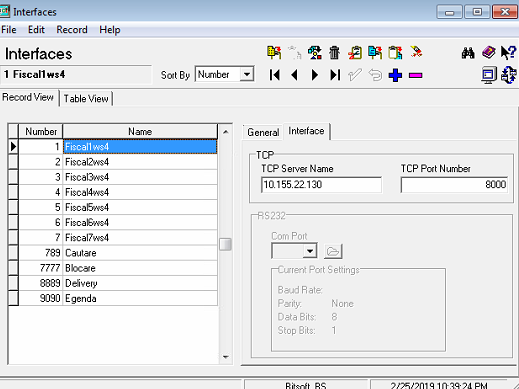Switch to the Record View tab
Screen dimensions: 519x389
[28, 97]
